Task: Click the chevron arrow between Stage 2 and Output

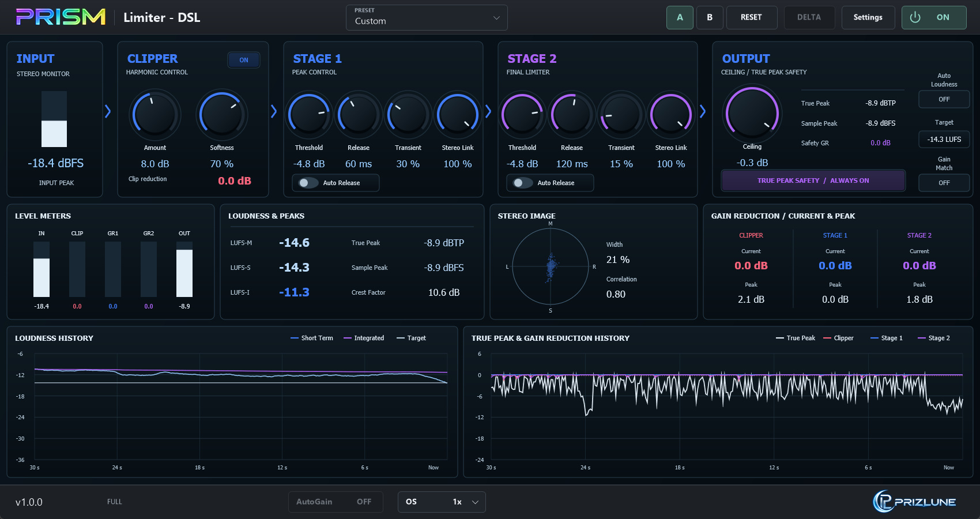Action: (703, 111)
